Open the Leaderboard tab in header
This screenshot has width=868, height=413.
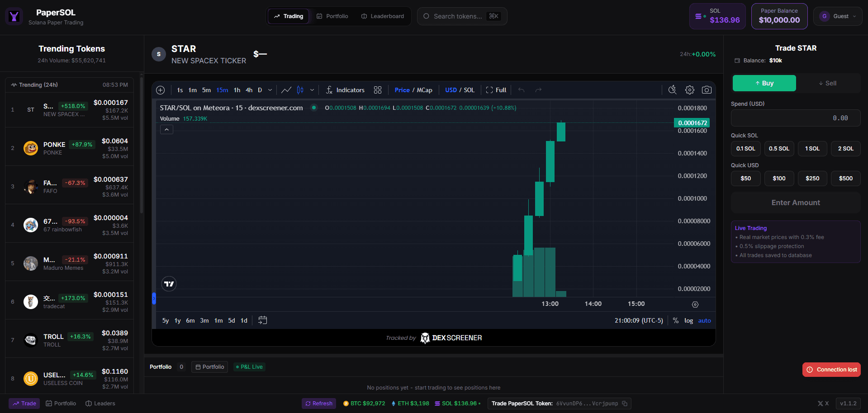tap(383, 16)
